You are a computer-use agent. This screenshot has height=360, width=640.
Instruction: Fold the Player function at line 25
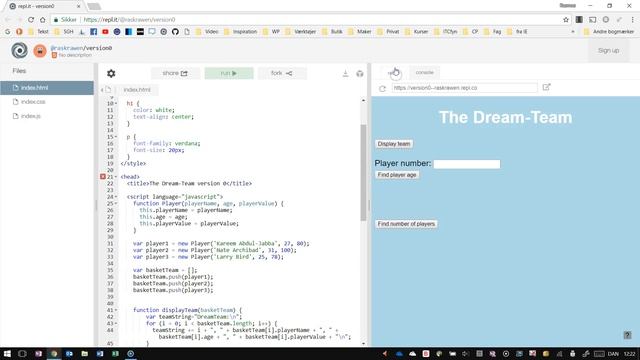pos(116,203)
